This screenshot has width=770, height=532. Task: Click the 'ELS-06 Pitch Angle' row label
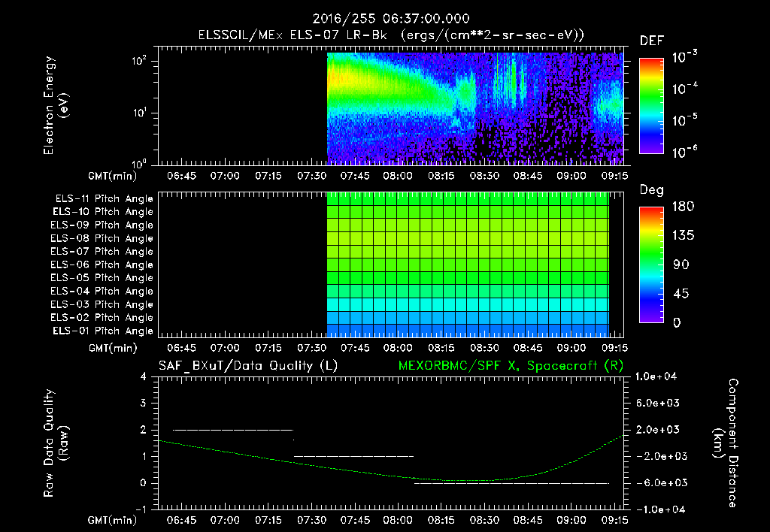coord(102,265)
